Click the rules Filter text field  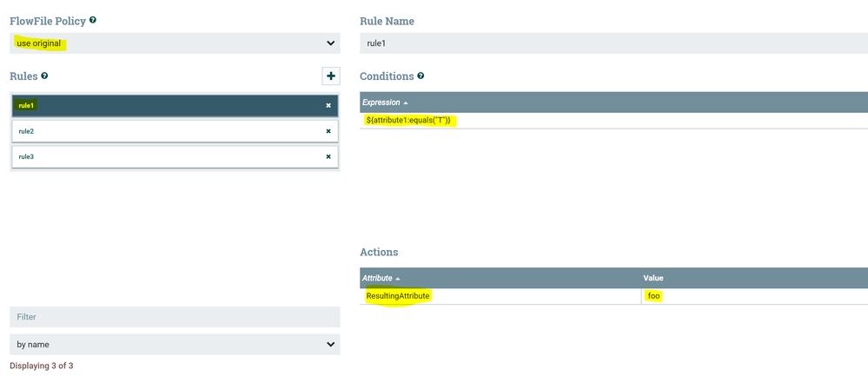point(174,317)
